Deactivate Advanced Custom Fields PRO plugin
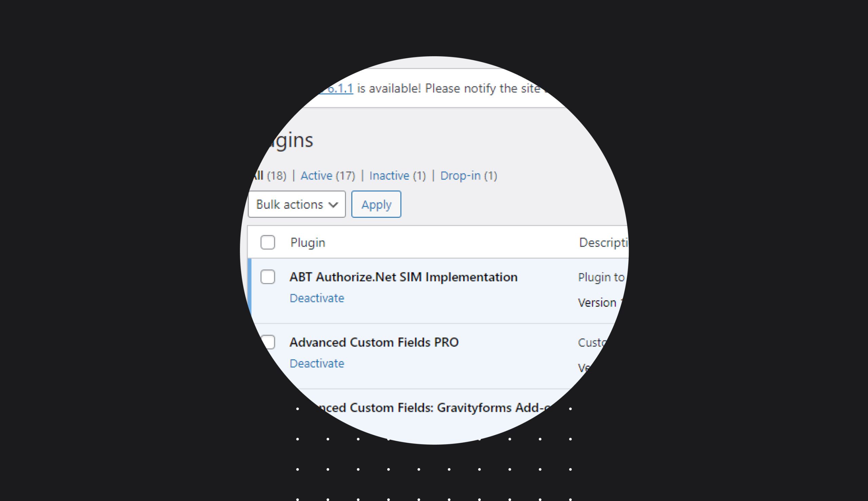Image resolution: width=868 pixels, height=501 pixels. tap(317, 363)
